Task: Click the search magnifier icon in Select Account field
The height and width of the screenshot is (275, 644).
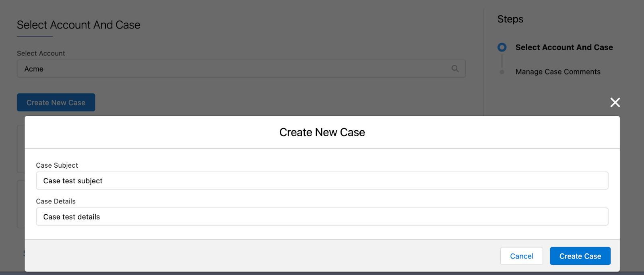Action: 455,68
